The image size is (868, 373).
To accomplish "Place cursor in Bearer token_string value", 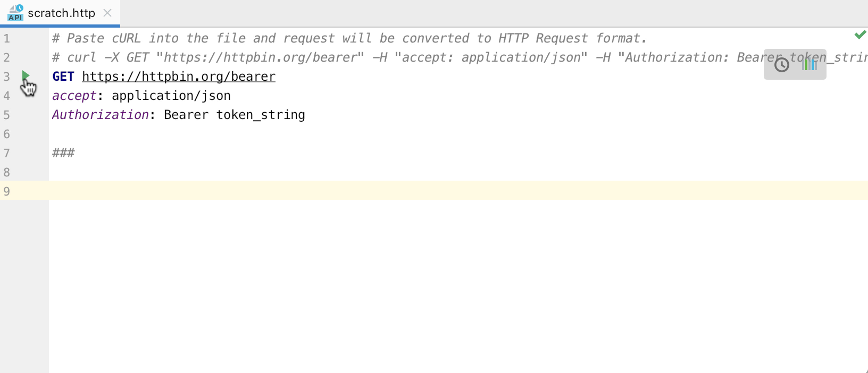I will (x=234, y=115).
